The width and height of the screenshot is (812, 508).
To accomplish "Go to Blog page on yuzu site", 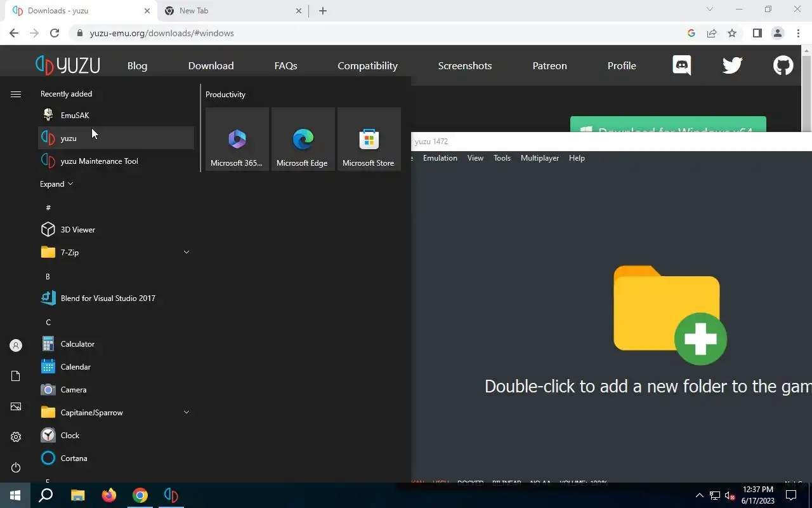I will point(137,65).
